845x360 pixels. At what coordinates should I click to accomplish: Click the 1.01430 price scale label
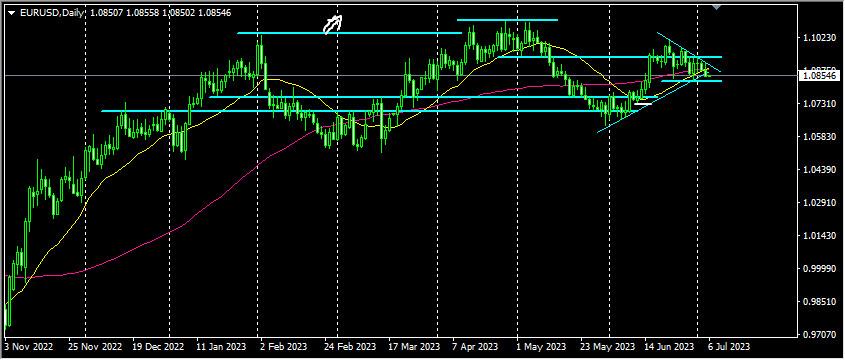coord(819,236)
